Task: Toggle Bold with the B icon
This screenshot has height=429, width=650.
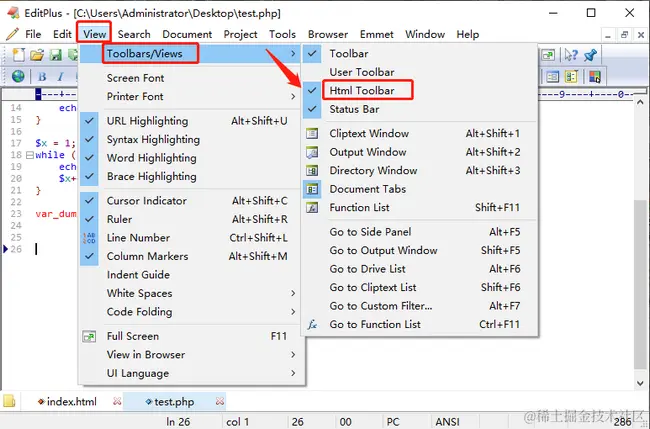Action: 42,77
